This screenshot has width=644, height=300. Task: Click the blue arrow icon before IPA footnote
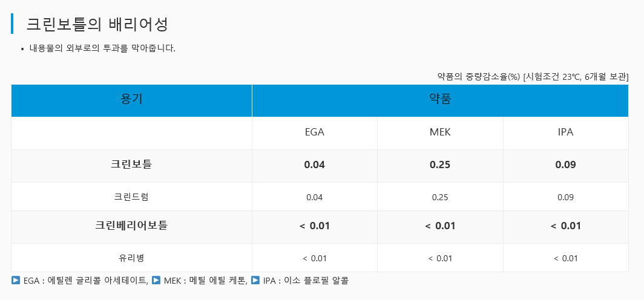pyautogui.click(x=255, y=280)
